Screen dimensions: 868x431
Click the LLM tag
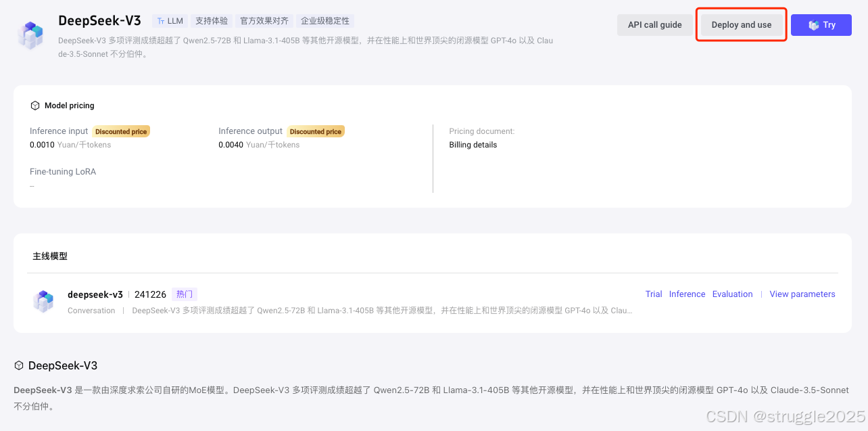click(170, 21)
